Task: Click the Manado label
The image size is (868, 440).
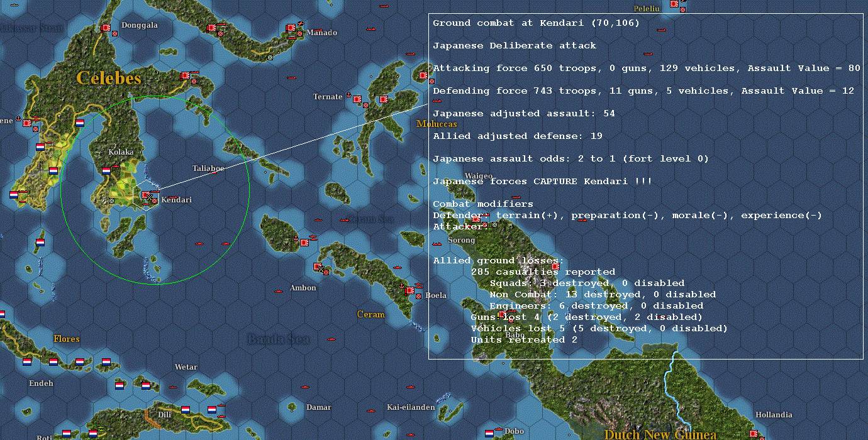Action: point(322,33)
